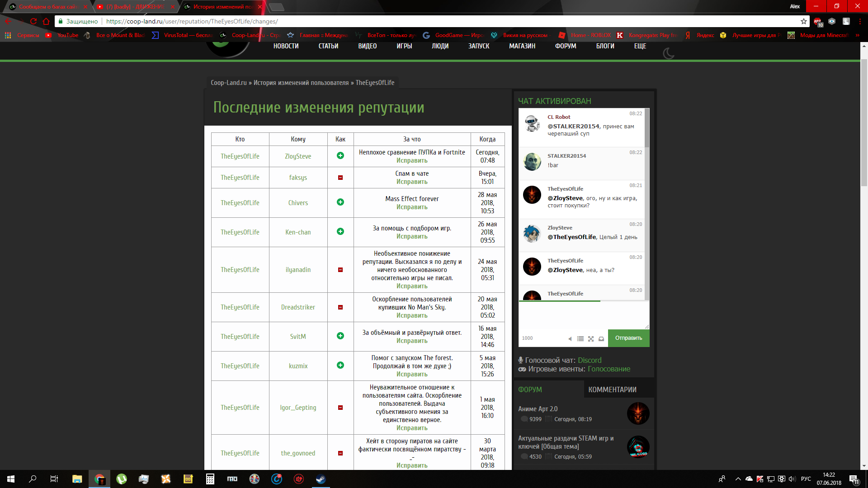Toggle the night mode moon icon
The image size is (868, 488).
point(669,53)
